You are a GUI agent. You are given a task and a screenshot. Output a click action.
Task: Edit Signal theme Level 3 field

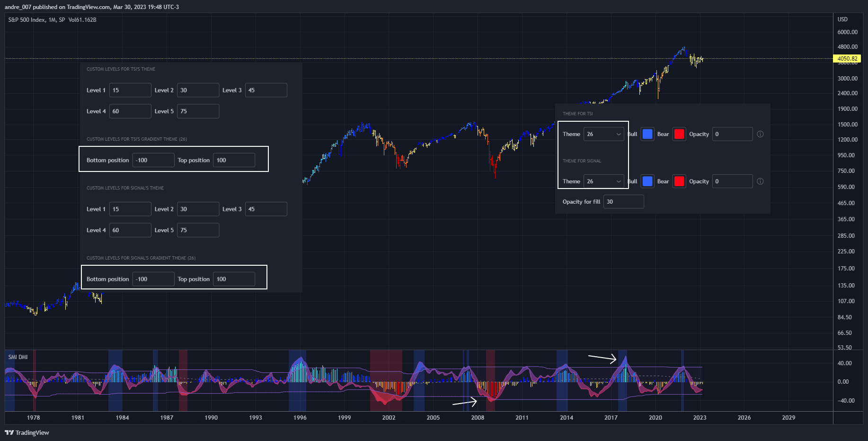click(266, 209)
